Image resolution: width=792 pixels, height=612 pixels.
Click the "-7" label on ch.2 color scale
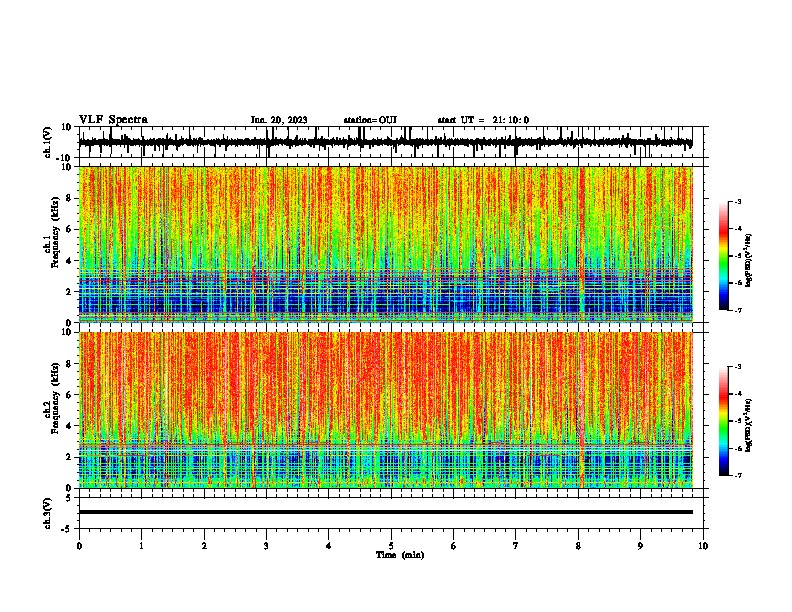(x=737, y=476)
